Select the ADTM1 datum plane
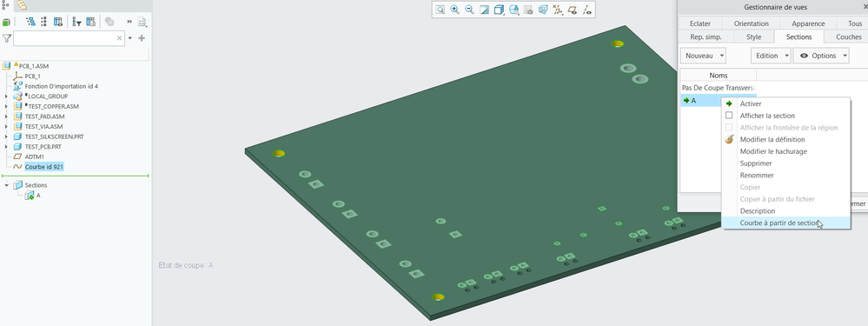This screenshot has width=868, height=326. click(35, 156)
